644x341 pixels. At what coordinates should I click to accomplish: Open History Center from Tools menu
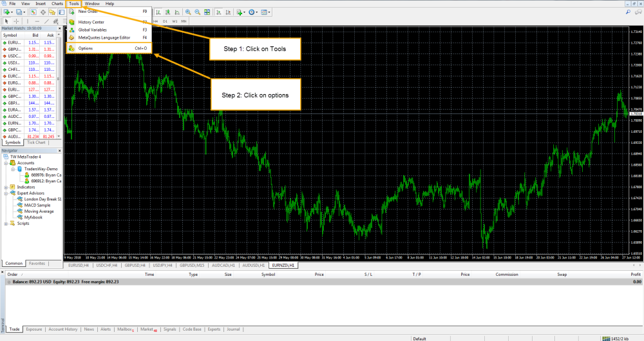pos(109,22)
